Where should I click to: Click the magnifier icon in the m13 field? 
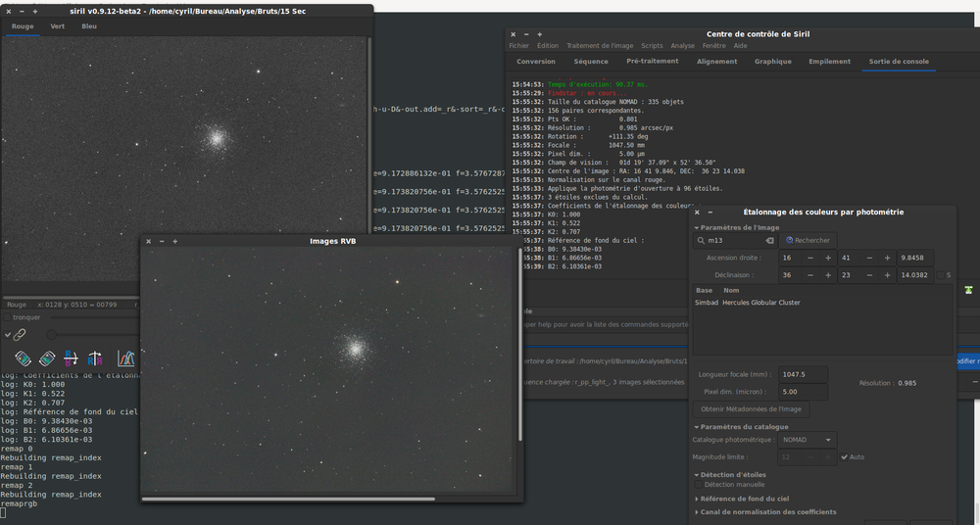pos(702,241)
